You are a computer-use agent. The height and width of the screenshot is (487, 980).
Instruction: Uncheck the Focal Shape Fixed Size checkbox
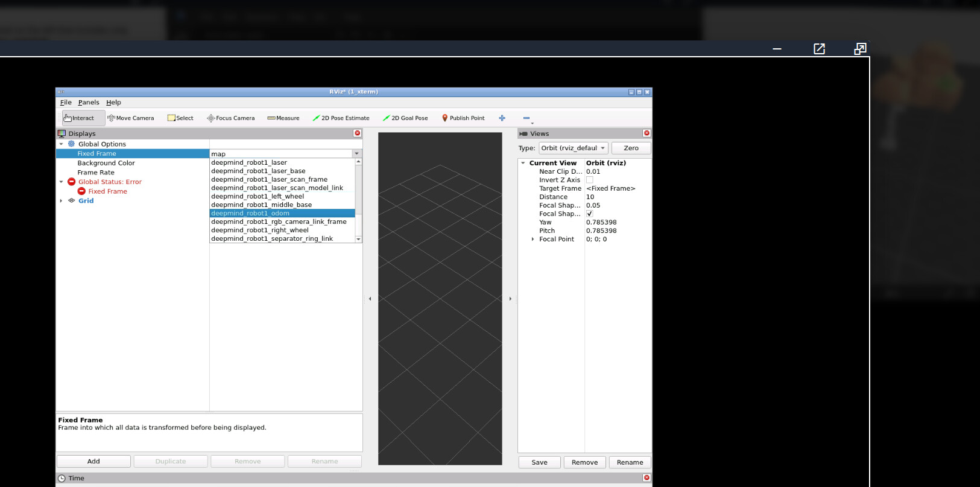point(590,214)
